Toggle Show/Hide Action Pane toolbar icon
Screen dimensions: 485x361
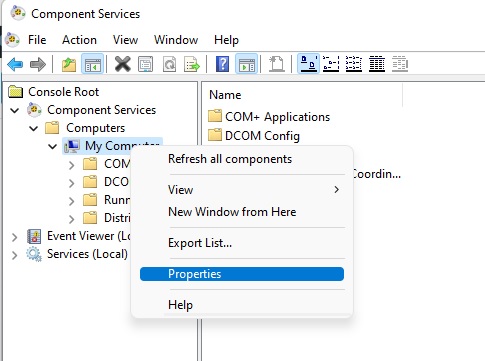click(247, 64)
